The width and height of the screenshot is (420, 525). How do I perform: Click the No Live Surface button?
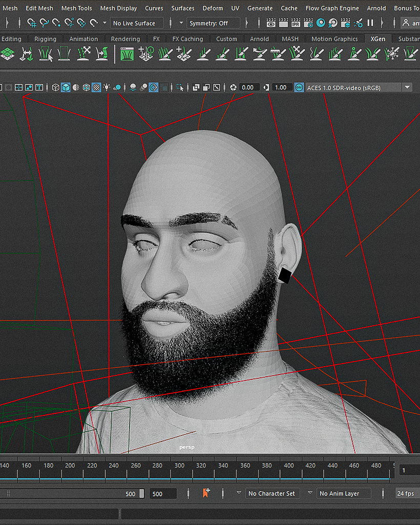pos(137,23)
